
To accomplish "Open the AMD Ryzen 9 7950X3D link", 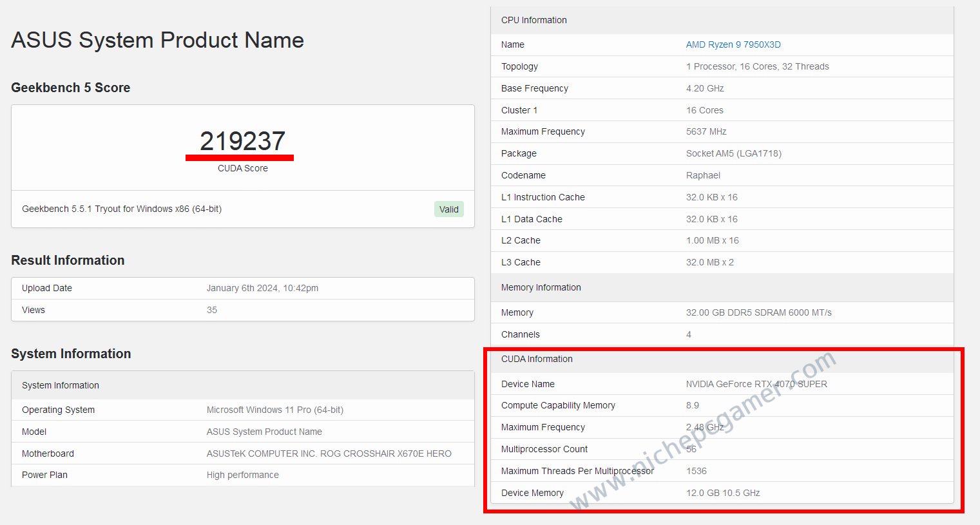I will [x=733, y=44].
